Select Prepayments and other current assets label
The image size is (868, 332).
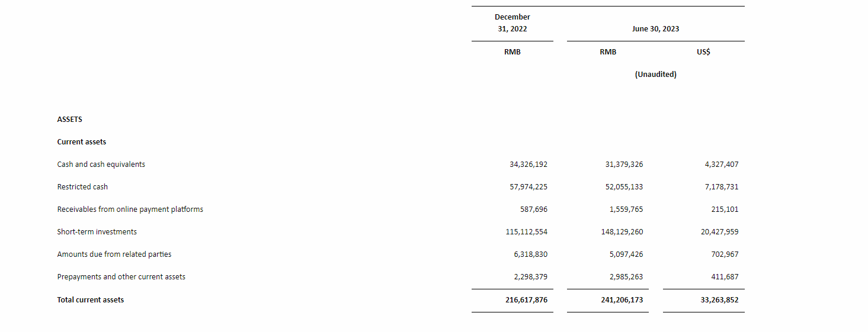tap(121, 277)
